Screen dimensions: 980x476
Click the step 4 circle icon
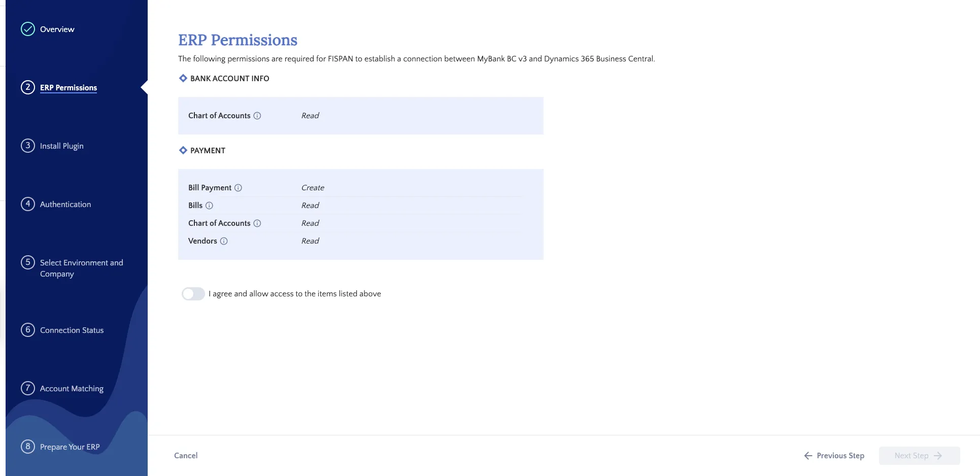(x=28, y=204)
